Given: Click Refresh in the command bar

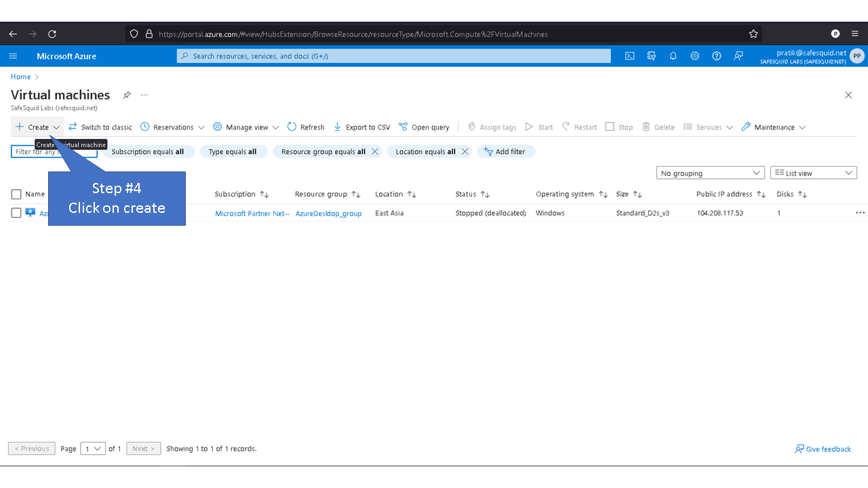Looking at the screenshot, I should (x=306, y=127).
